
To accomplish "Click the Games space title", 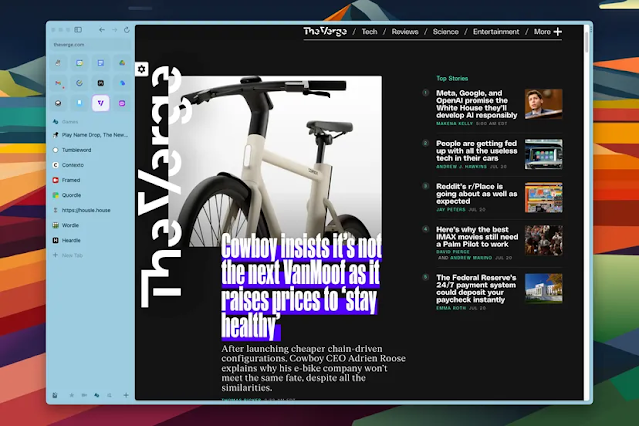I will (70, 122).
